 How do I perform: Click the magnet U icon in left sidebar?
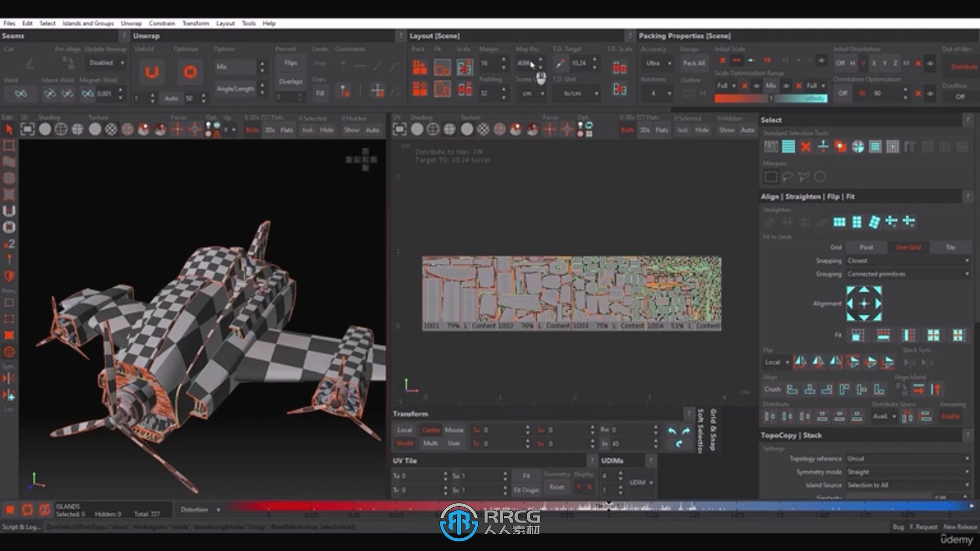tap(9, 211)
